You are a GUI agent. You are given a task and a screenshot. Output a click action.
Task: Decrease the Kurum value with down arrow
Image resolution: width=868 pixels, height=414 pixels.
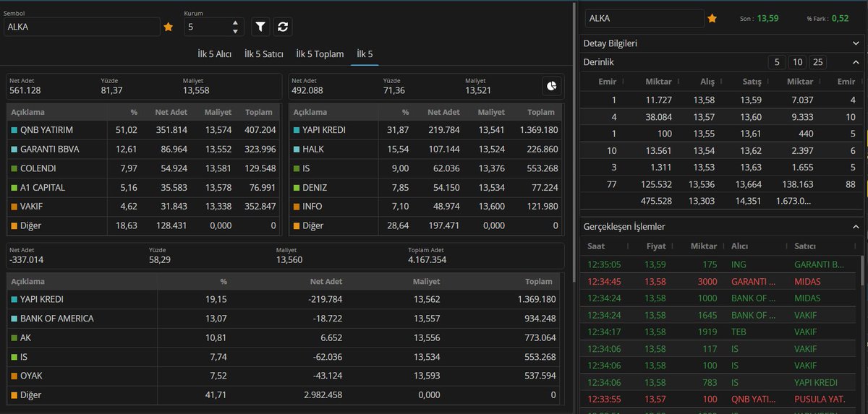pyautogui.click(x=235, y=31)
